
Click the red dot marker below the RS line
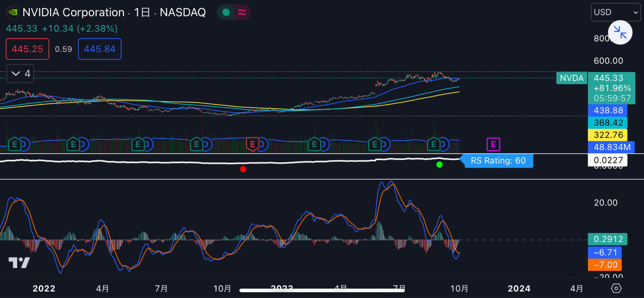coord(243,169)
